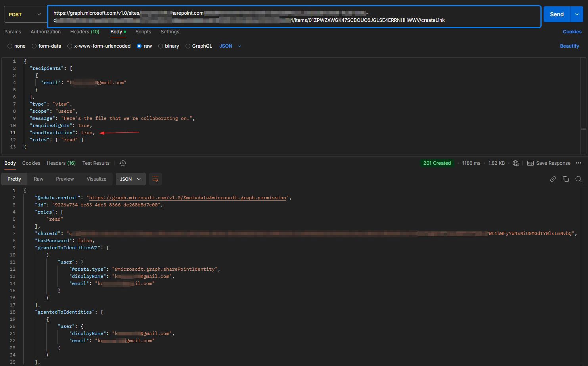Click the "grantedToIdentitiesV2" response key

[x=68, y=248]
